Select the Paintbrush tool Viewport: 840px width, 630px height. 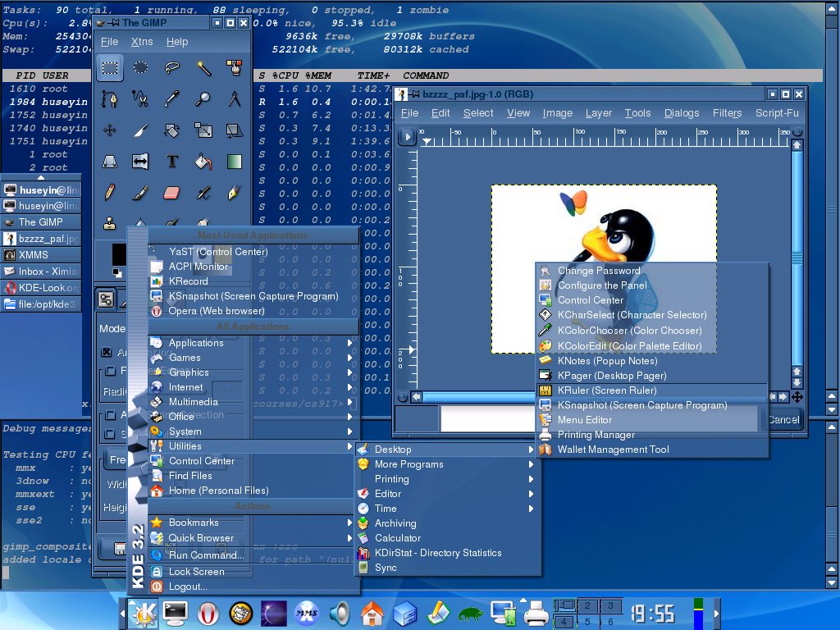pyautogui.click(x=141, y=192)
